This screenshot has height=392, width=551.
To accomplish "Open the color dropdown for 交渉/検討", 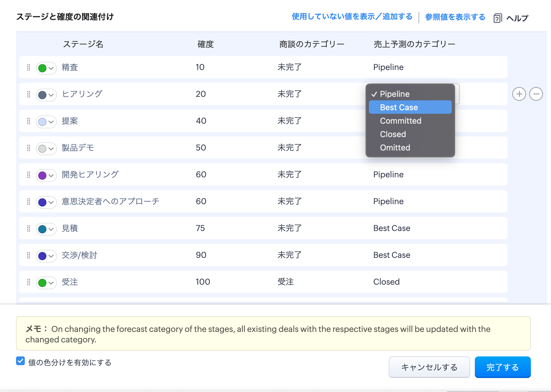I will tap(46, 256).
